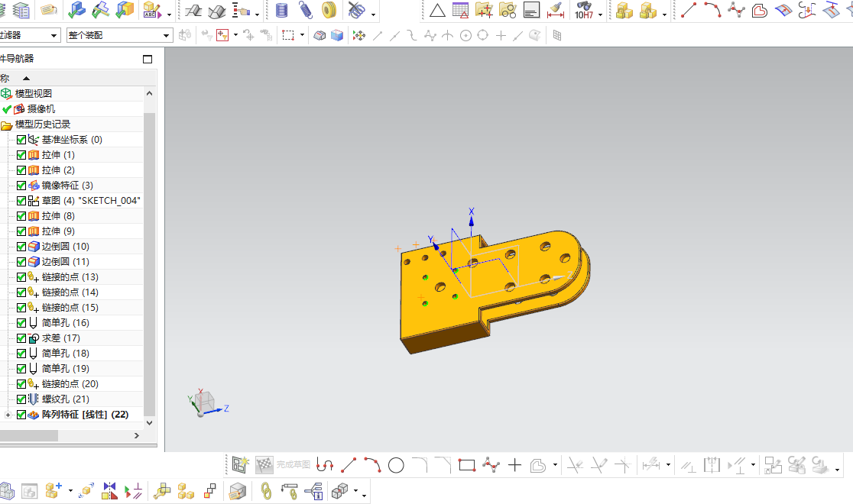This screenshot has height=504, width=853.
Task: Click the padlock on yellow cubes icon
Action: (x=624, y=10)
